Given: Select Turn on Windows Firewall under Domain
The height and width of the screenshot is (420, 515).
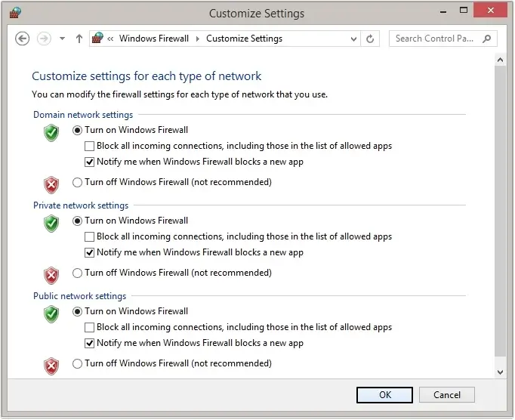Looking at the screenshot, I should pyautogui.click(x=78, y=130).
